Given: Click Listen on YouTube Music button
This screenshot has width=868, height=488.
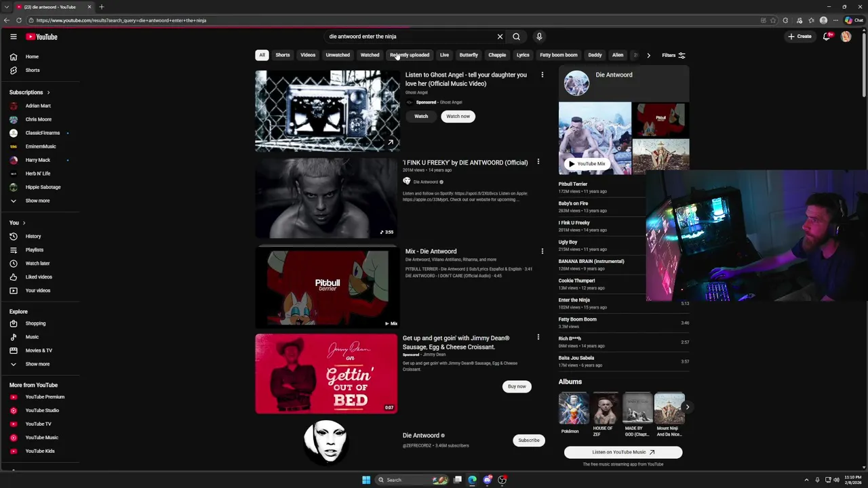Looking at the screenshot, I should tap(623, 452).
